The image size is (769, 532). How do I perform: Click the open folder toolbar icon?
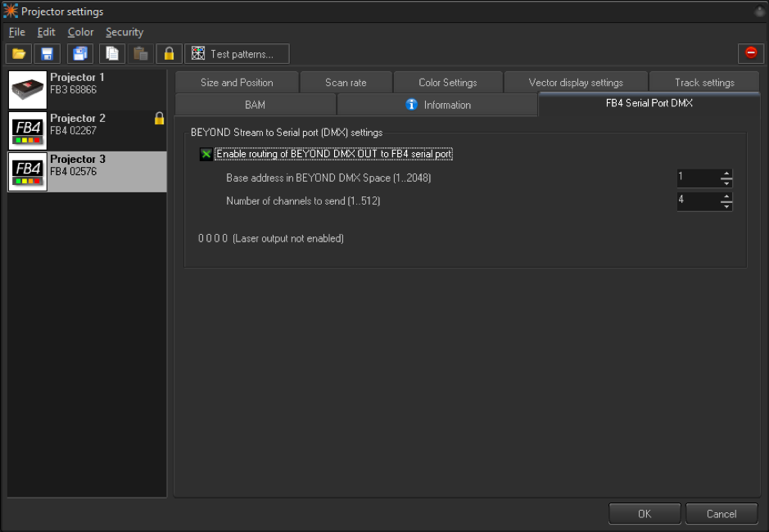coord(19,54)
